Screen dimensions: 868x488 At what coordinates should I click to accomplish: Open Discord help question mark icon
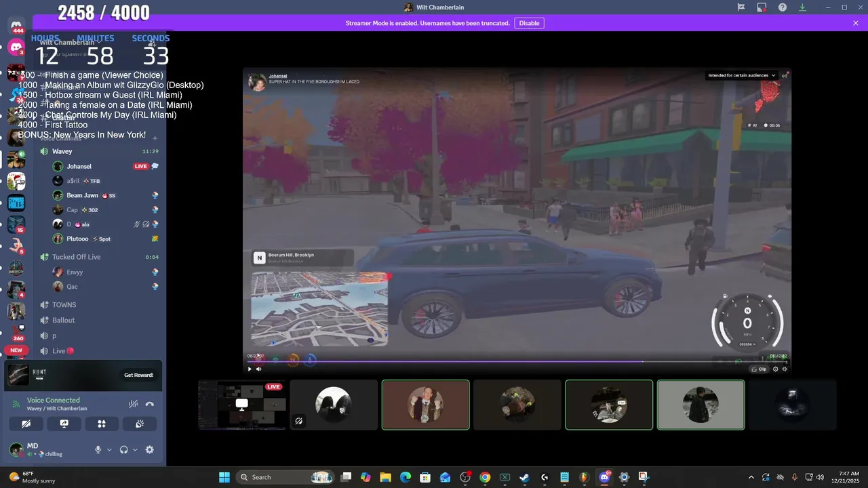point(783,7)
